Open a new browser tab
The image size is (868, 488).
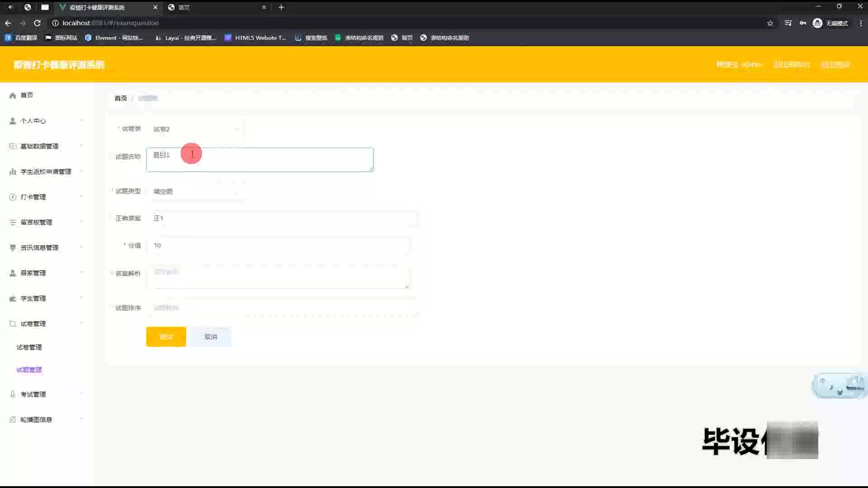click(281, 7)
